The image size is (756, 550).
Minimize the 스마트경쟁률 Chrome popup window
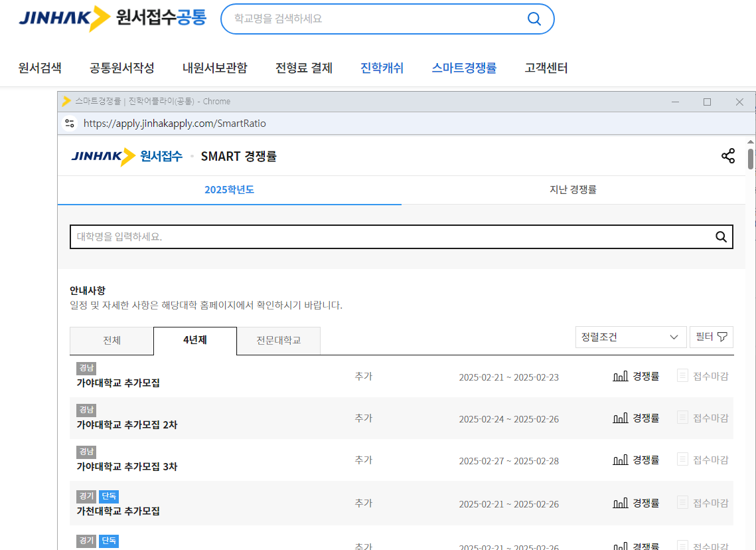(676, 102)
